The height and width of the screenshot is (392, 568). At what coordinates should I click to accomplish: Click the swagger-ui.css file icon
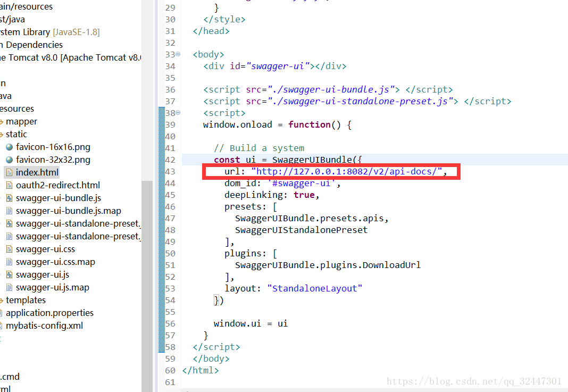[x=10, y=249]
